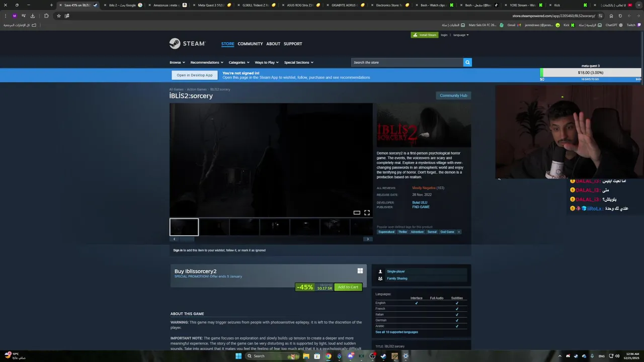Click the login link
This screenshot has width=644, height=362.
tap(444, 35)
